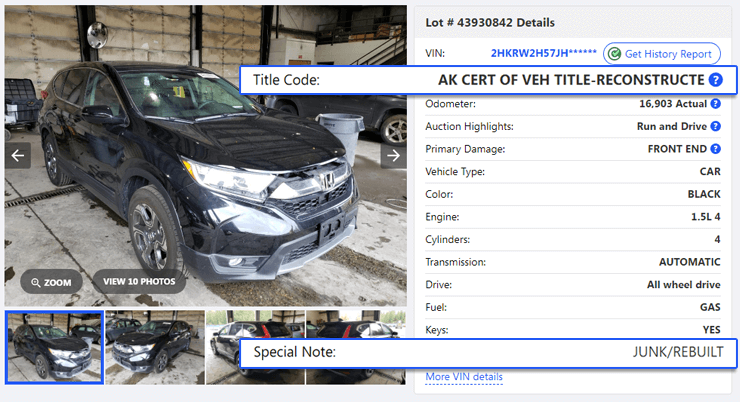Click the next photo right arrow

click(394, 155)
